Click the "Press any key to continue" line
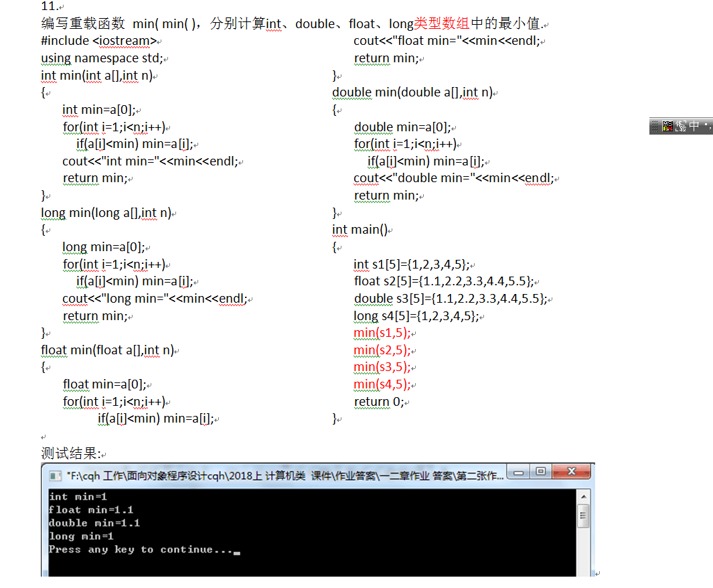The width and height of the screenshot is (713, 588). pyautogui.click(x=141, y=550)
